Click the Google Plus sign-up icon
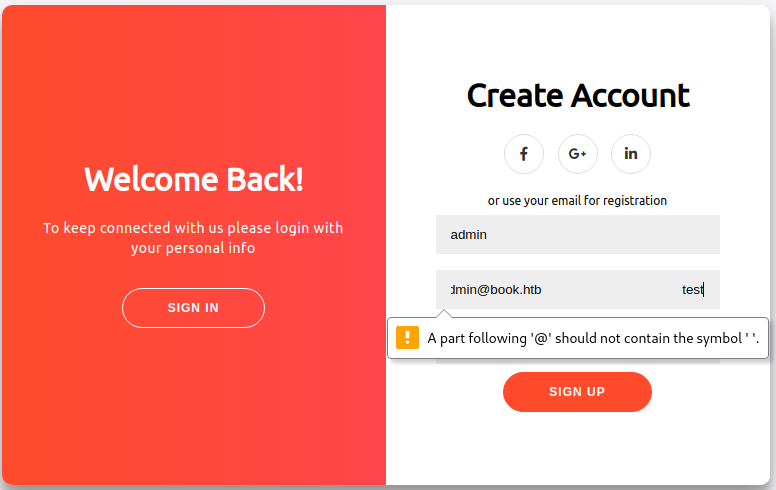Image resolution: width=776 pixels, height=490 pixels. pyautogui.click(x=577, y=154)
